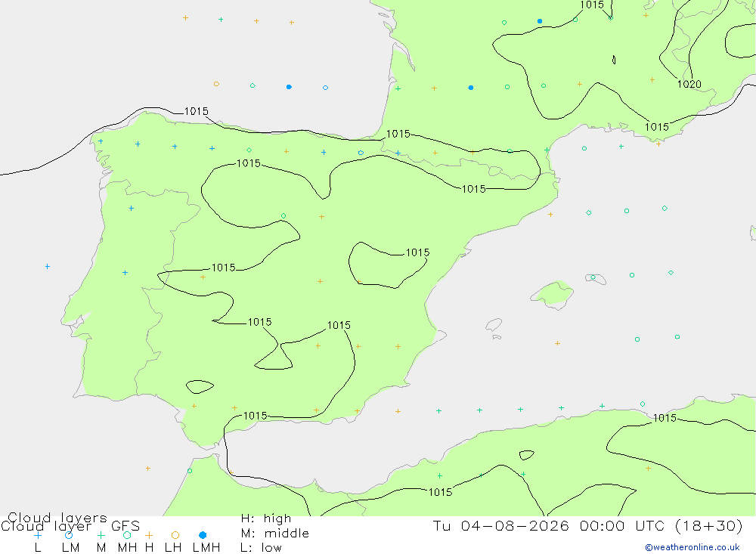The image size is (756, 554).
Task: Click Mallorca island on the map
Action: (x=553, y=294)
